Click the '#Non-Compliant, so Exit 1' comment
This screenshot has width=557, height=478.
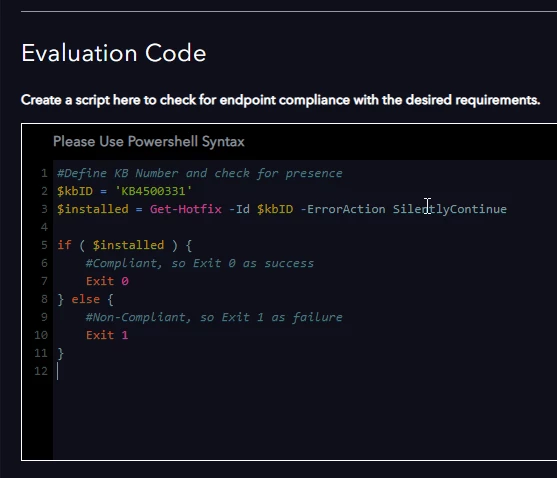click(214, 317)
